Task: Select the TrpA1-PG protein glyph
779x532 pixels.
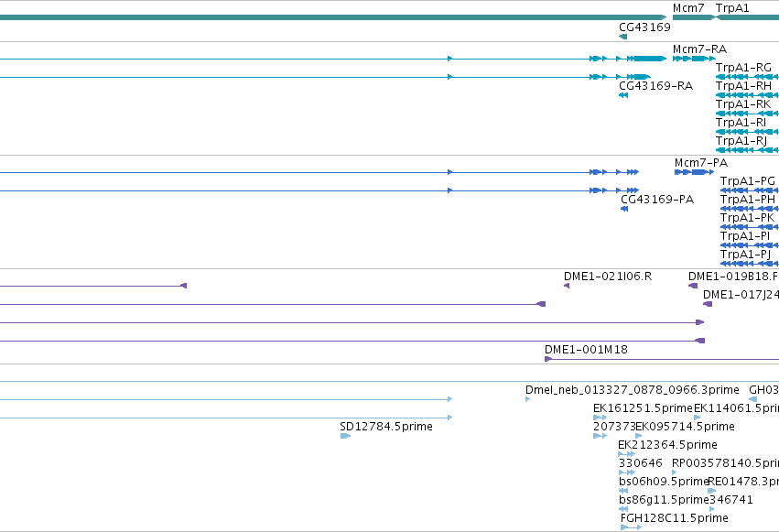Action: [x=750, y=190]
